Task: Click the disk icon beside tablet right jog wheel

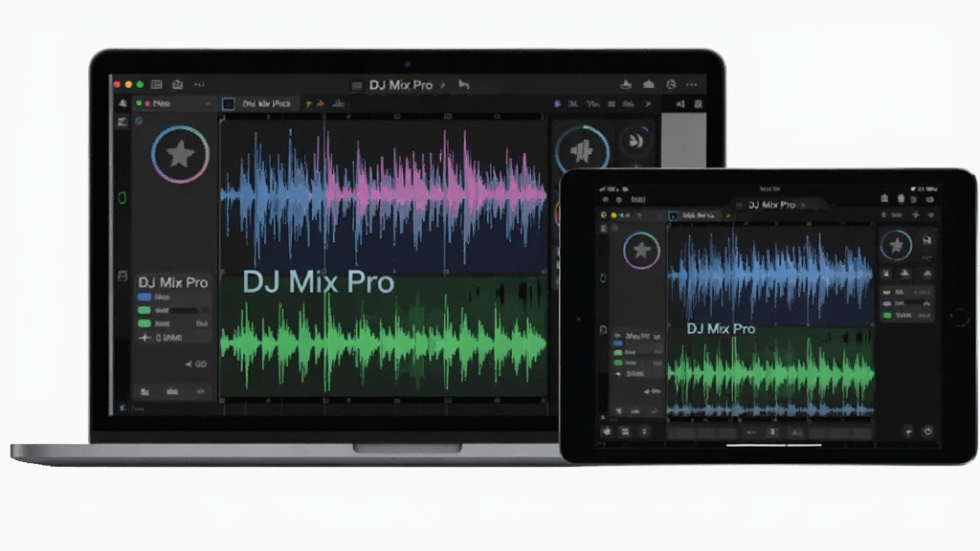Action: pos(926,240)
